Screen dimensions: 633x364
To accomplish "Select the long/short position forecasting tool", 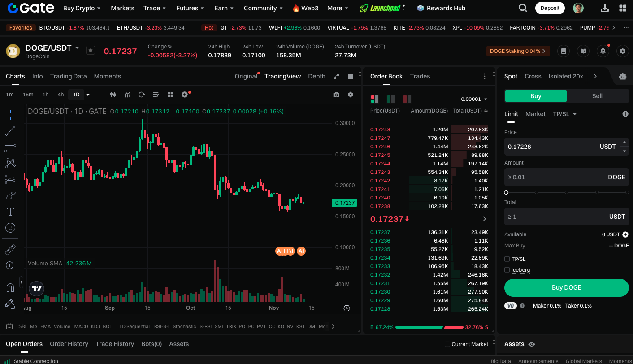I will pyautogui.click(x=10, y=179).
